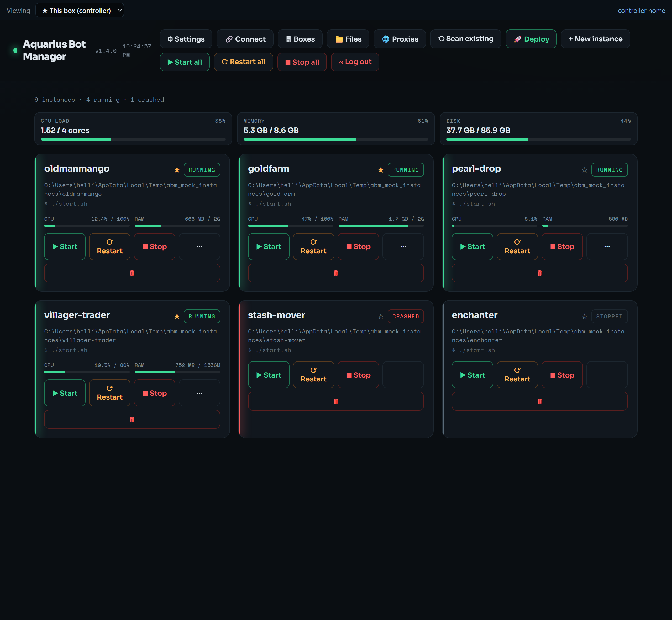Go to controller home link

[641, 11]
